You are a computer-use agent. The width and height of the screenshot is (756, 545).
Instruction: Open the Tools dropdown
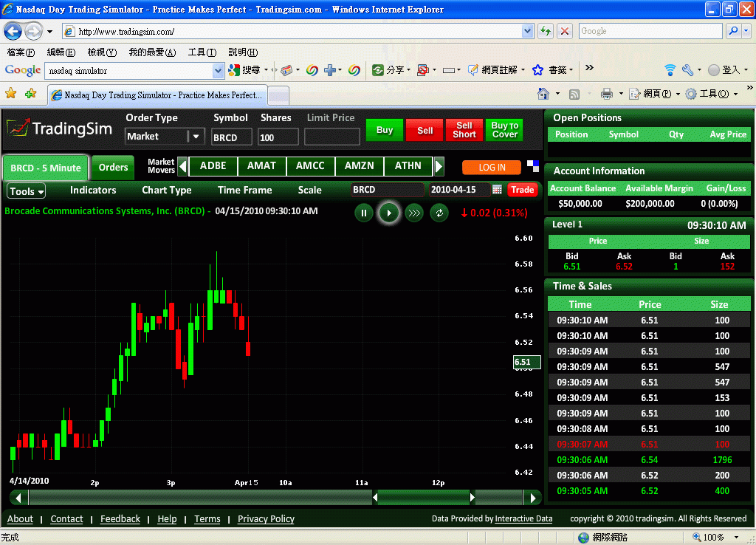click(x=27, y=191)
